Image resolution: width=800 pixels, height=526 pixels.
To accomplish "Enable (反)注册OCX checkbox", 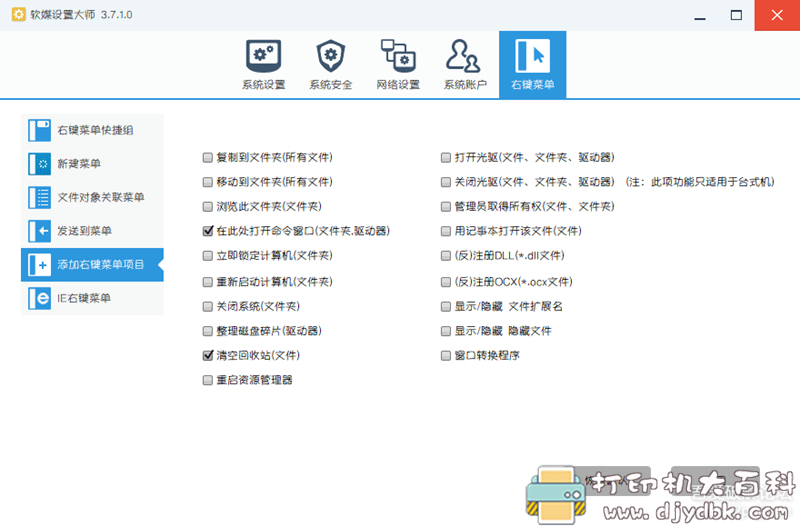I will (x=445, y=282).
